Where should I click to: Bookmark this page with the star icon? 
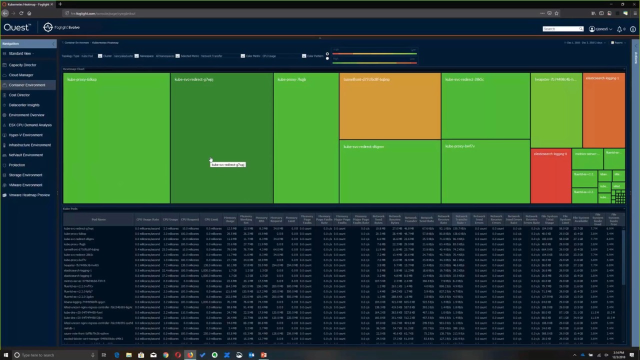click(x=556, y=13)
